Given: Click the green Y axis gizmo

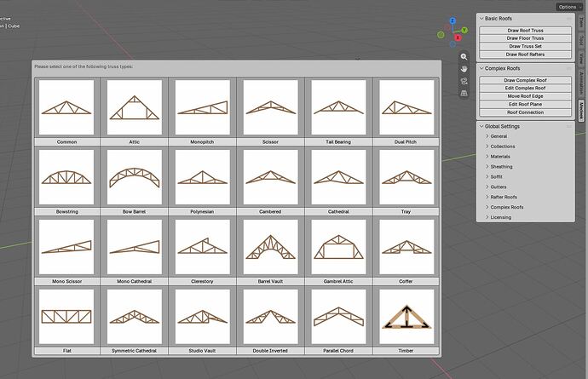Looking at the screenshot, I should (x=464, y=30).
